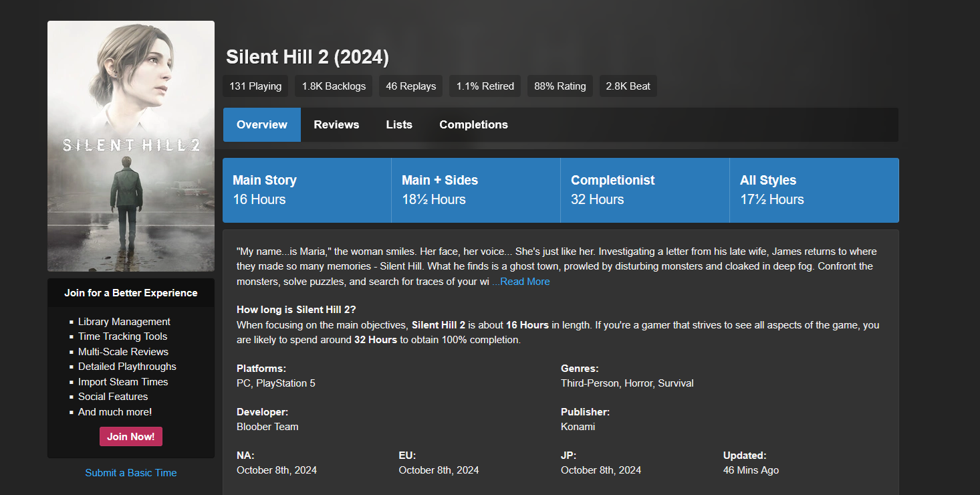Click the NA release date value
Screen dimensions: 980x495
point(277,470)
